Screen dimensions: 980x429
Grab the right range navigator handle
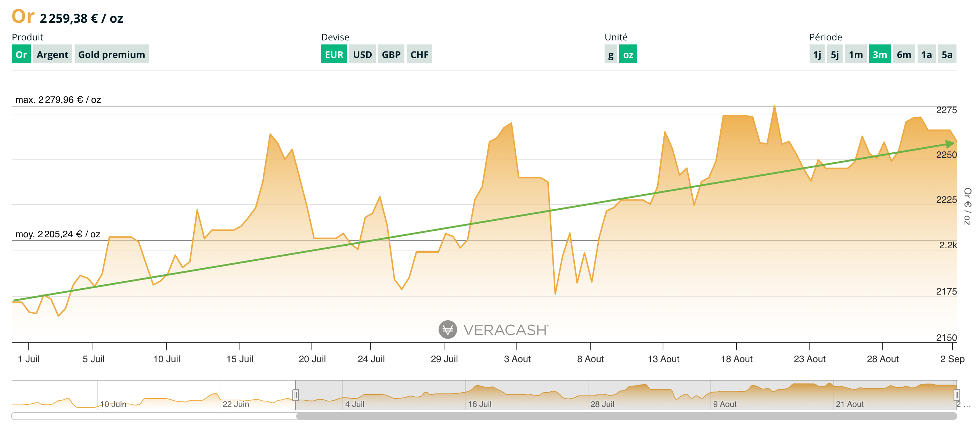click(956, 395)
